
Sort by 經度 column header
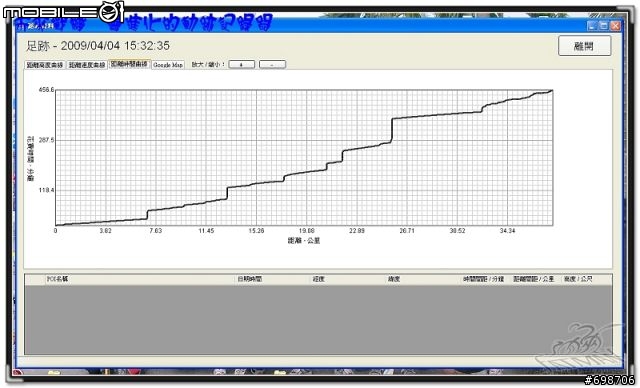318,279
